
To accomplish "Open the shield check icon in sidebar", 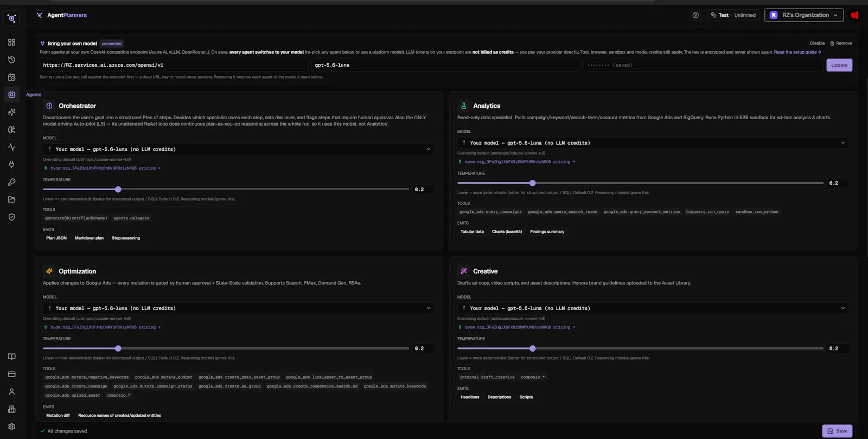I will [11, 217].
